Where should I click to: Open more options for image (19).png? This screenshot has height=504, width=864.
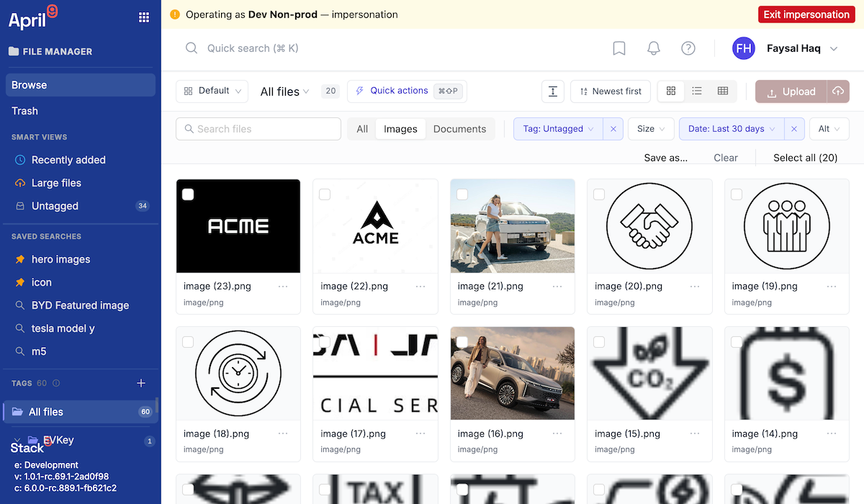(832, 287)
